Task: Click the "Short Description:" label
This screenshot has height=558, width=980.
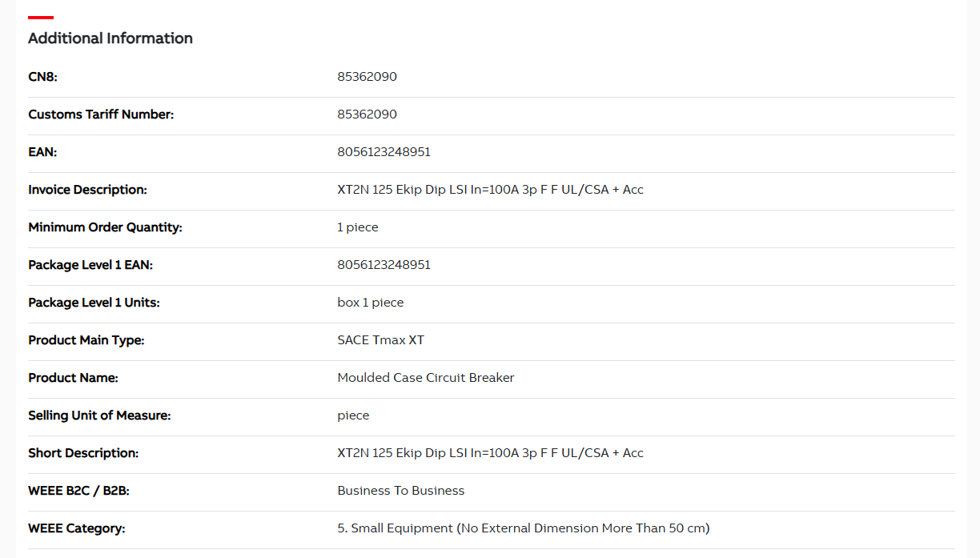Action: coord(83,453)
